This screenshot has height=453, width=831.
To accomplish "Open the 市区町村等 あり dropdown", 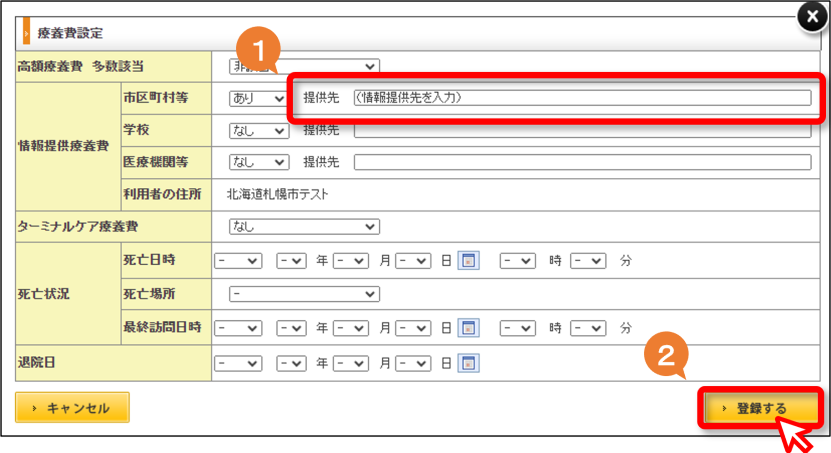I will pos(259,99).
